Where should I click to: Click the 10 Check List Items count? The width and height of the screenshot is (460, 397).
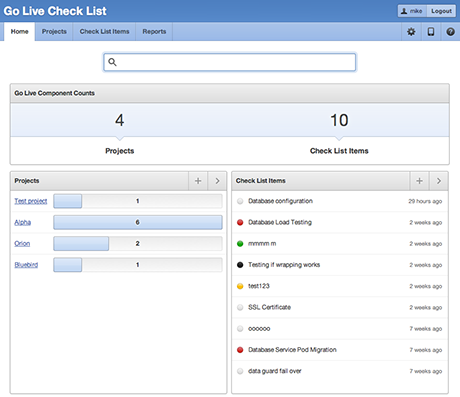[x=339, y=120]
